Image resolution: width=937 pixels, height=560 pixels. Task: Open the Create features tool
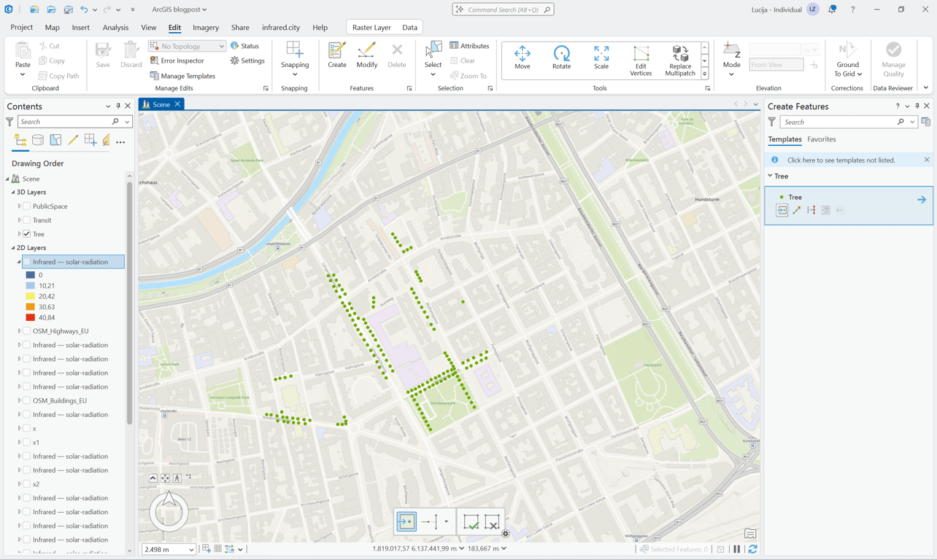[x=337, y=56]
